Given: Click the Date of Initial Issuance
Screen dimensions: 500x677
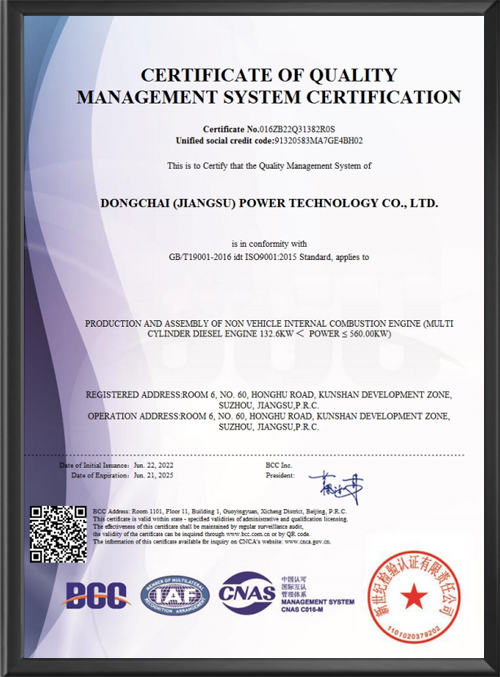Looking at the screenshot, I should pos(116,465).
